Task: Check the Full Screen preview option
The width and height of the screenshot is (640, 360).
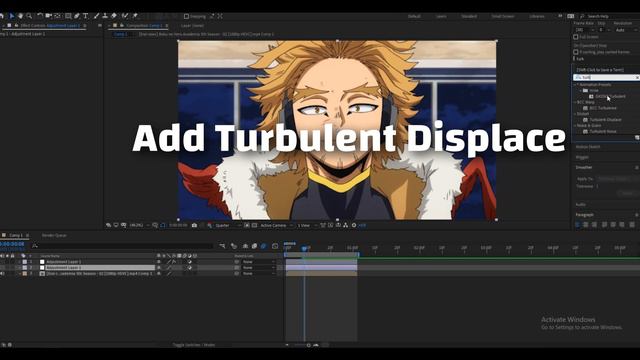Action: tap(576, 37)
